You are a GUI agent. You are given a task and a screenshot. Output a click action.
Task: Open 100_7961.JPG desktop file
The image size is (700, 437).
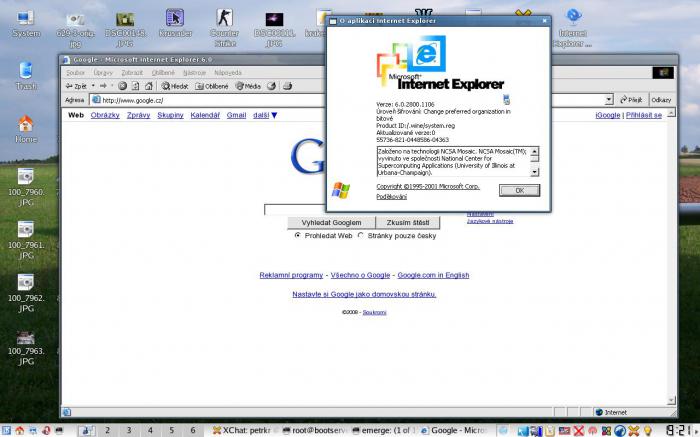click(x=26, y=241)
